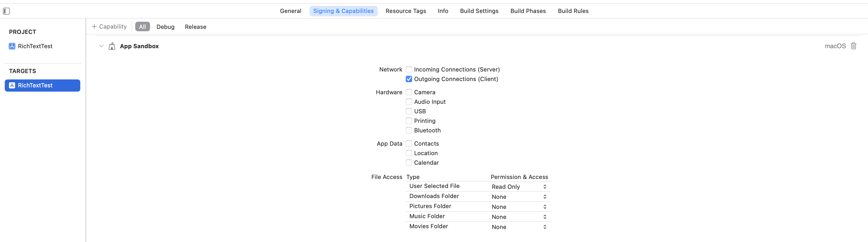Uncheck Outgoing Connections (Client)
This screenshot has height=242, width=868.
point(409,79)
